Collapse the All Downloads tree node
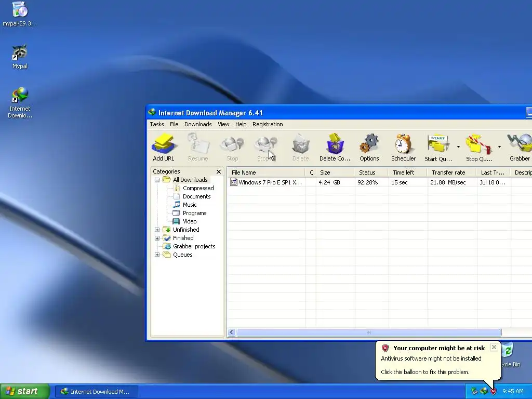The width and height of the screenshot is (532, 399). pyautogui.click(x=157, y=180)
